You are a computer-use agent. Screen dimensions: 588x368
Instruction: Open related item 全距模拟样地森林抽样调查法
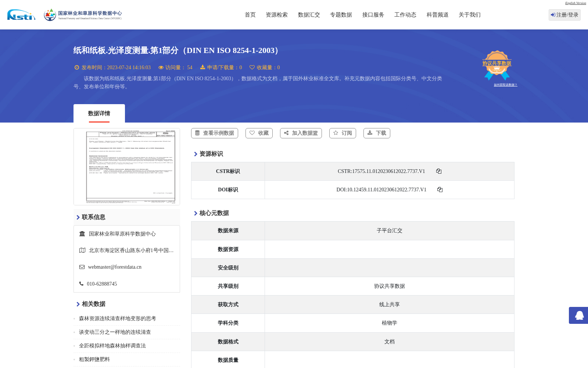[x=112, y=346]
